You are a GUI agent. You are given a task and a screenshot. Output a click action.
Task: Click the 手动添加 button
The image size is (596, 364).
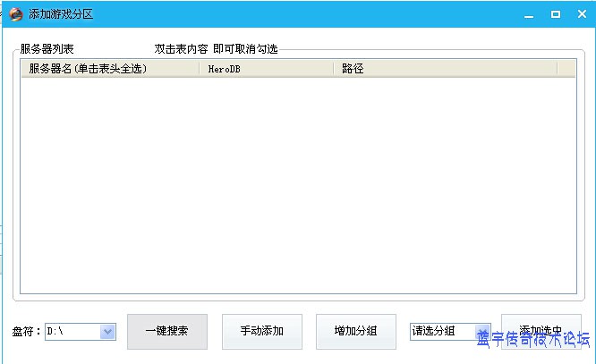pyautogui.click(x=262, y=331)
